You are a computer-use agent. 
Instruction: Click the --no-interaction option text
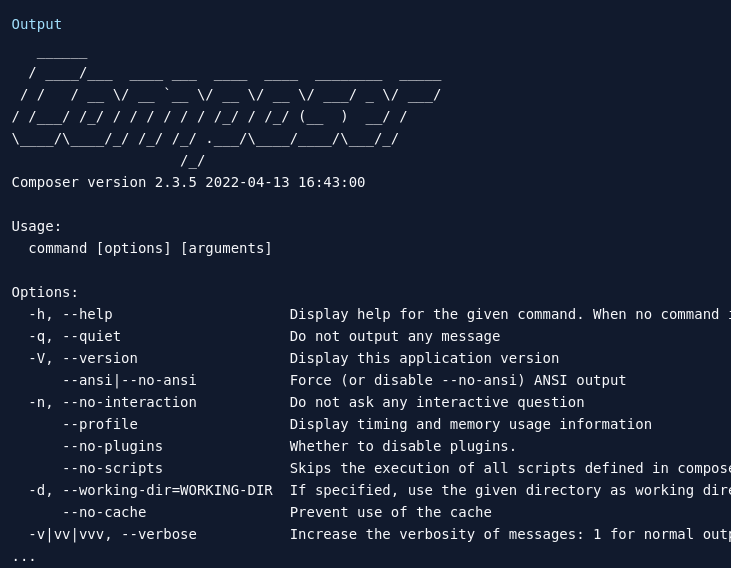[x=129, y=402]
